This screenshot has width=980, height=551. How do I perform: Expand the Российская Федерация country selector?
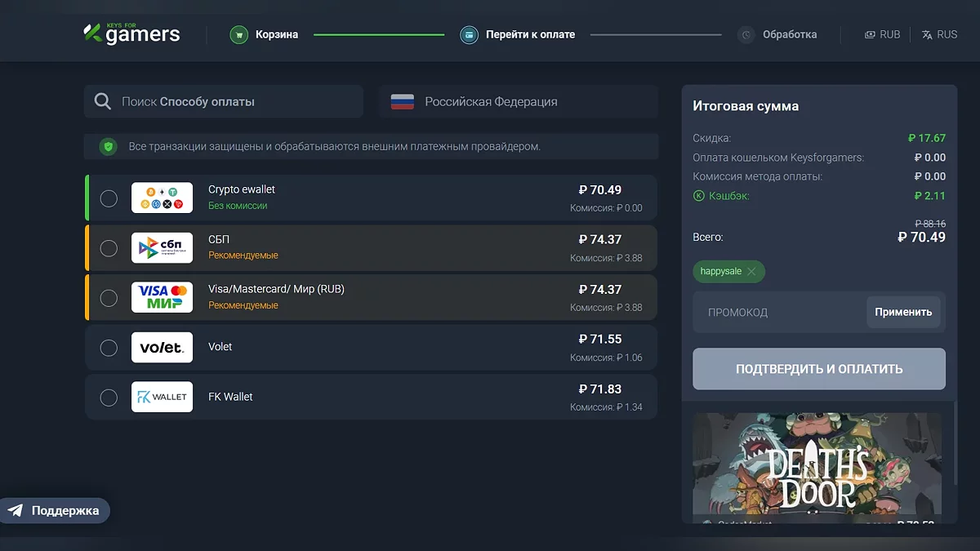(518, 102)
